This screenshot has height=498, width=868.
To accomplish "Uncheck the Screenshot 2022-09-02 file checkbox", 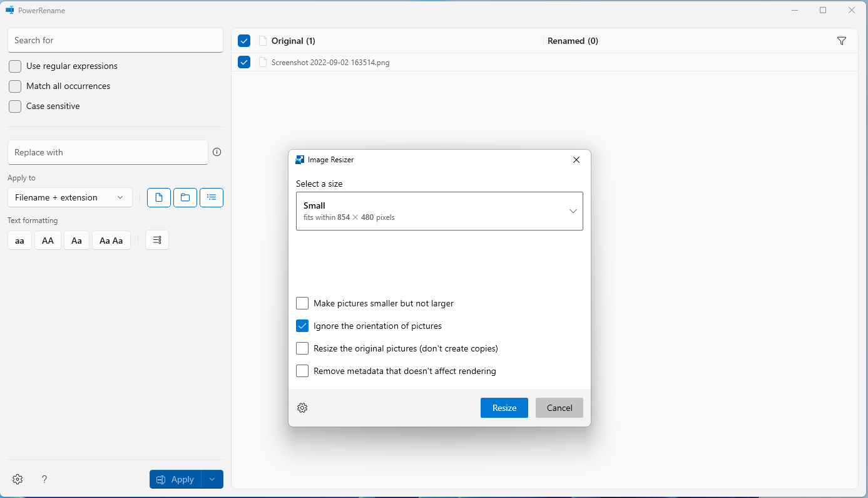I will click(x=244, y=62).
